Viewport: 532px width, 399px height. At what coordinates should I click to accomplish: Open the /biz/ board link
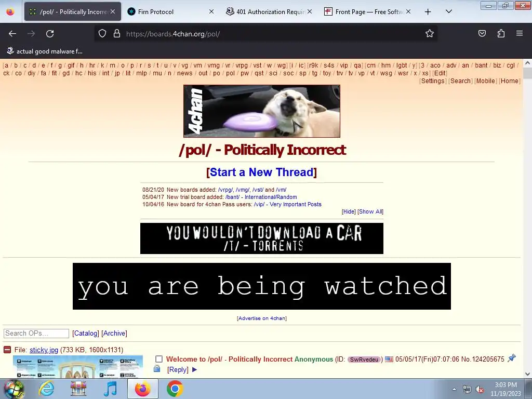[497, 65]
